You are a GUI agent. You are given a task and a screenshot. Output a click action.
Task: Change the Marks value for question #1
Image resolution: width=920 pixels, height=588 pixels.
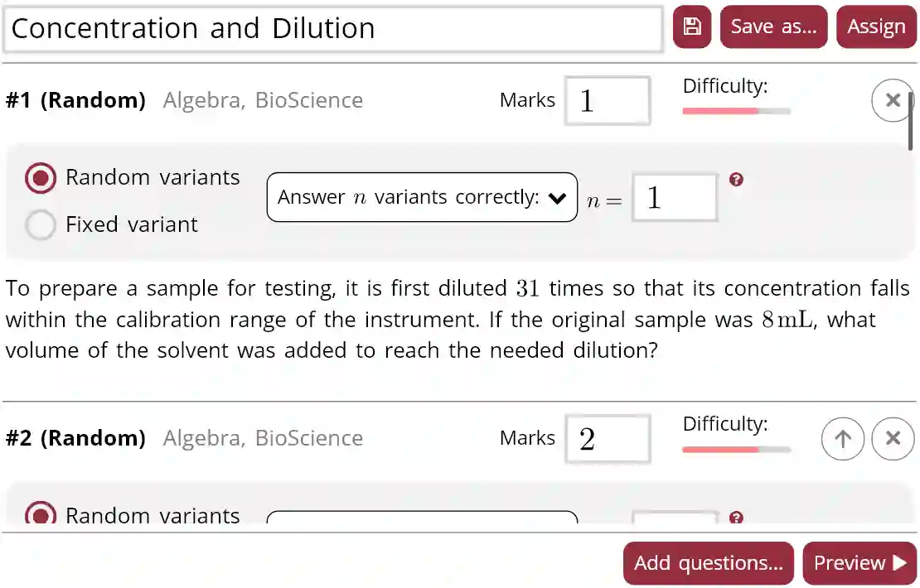(x=608, y=100)
